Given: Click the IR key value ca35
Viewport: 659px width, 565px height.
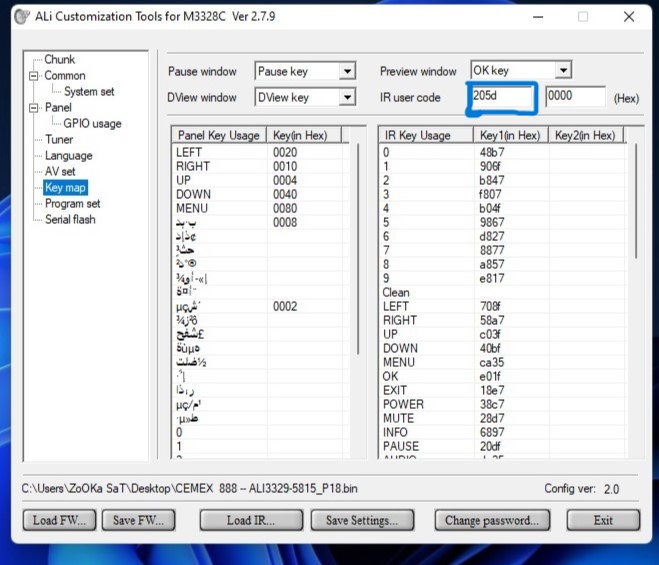Looking at the screenshot, I should [492, 362].
